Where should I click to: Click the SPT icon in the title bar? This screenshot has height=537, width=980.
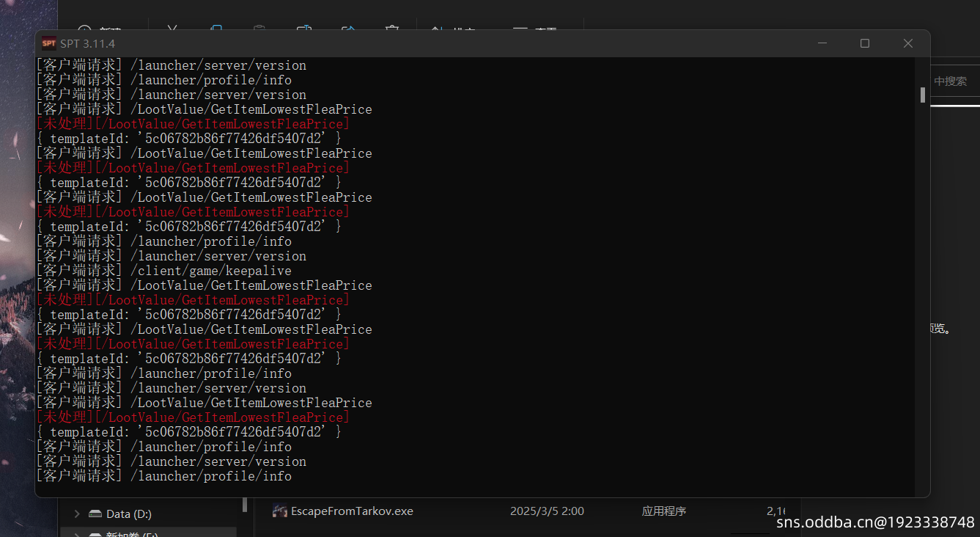tap(49, 43)
